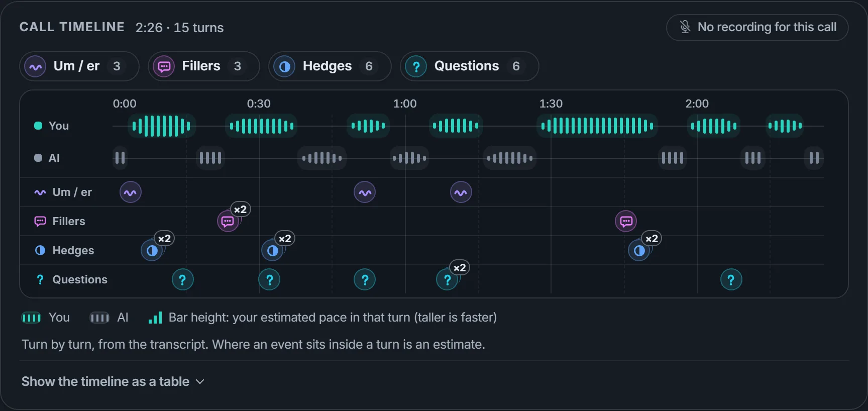The image size is (868, 411).
Task: Toggle the Um / er filter chip
Action: tap(79, 66)
